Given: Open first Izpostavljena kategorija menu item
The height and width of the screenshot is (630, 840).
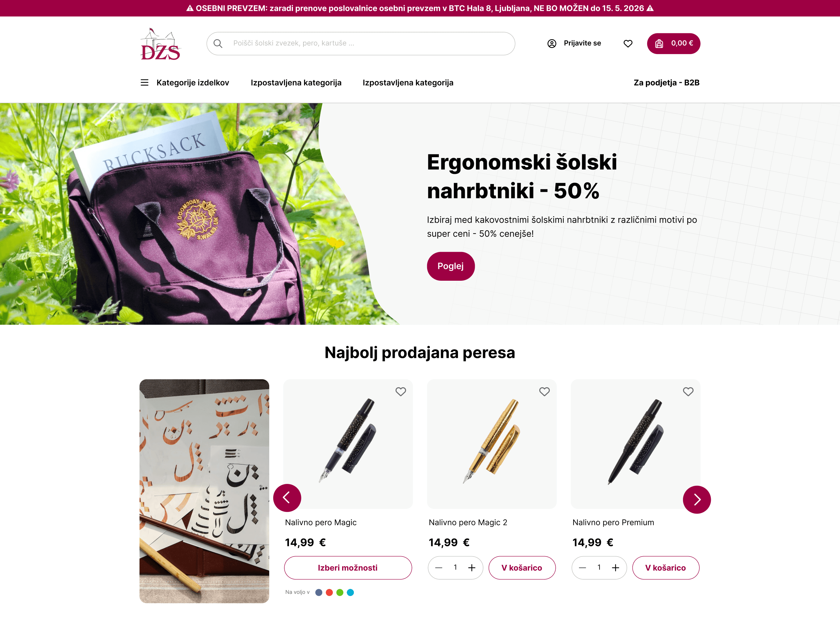Looking at the screenshot, I should click(x=296, y=83).
